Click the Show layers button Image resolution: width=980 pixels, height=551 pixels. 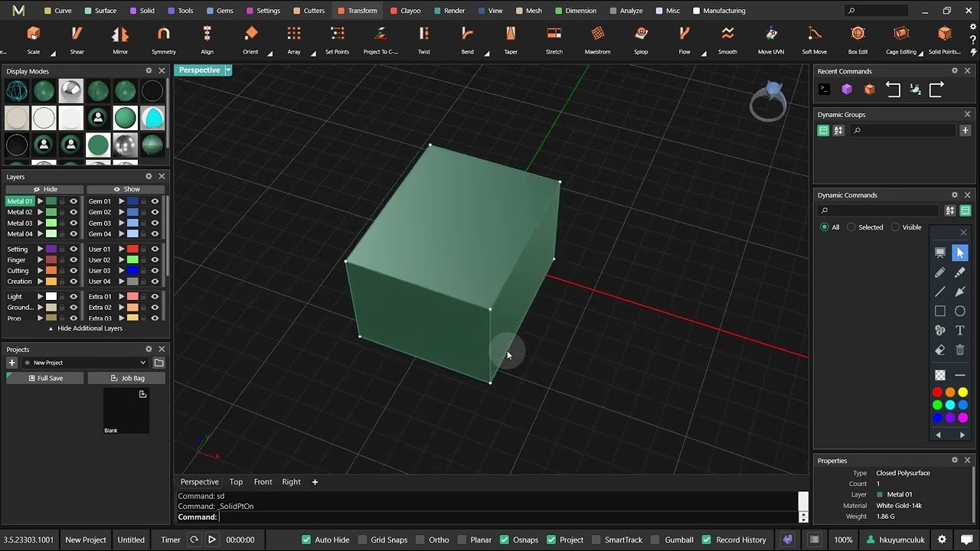pyautogui.click(x=126, y=189)
